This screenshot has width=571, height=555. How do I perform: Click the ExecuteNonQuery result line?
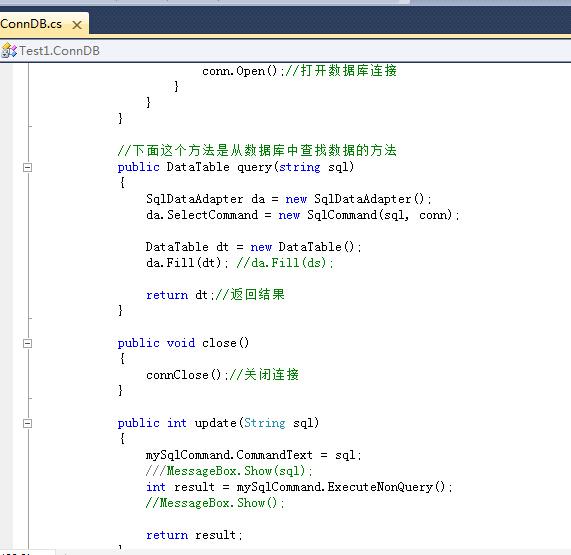point(299,487)
